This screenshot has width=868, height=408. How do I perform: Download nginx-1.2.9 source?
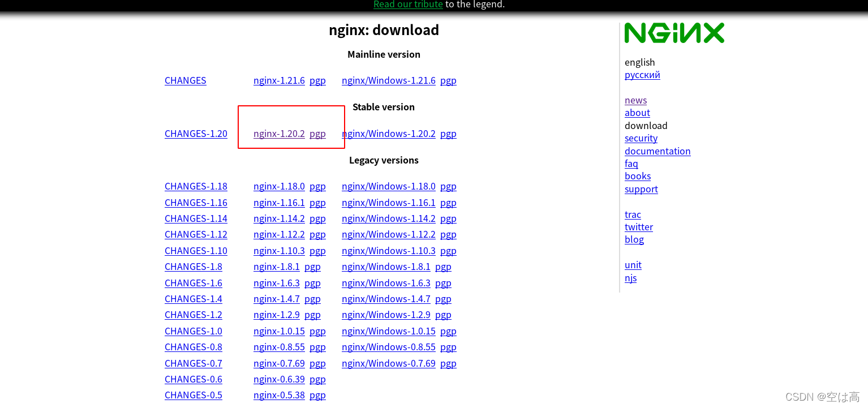[277, 315]
